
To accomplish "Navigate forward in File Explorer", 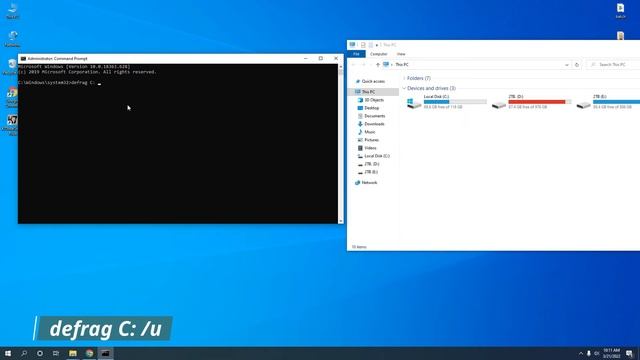I will pos(363,64).
